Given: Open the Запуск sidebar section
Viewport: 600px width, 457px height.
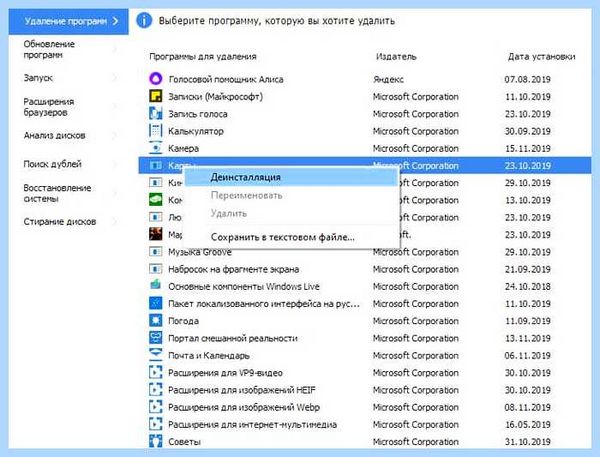Looking at the screenshot, I should [68, 78].
